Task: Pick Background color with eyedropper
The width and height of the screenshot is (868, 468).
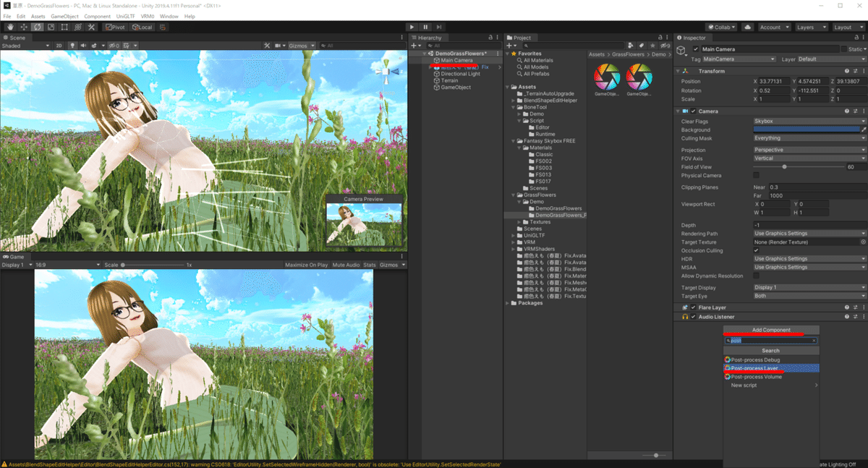Action: pyautogui.click(x=863, y=129)
